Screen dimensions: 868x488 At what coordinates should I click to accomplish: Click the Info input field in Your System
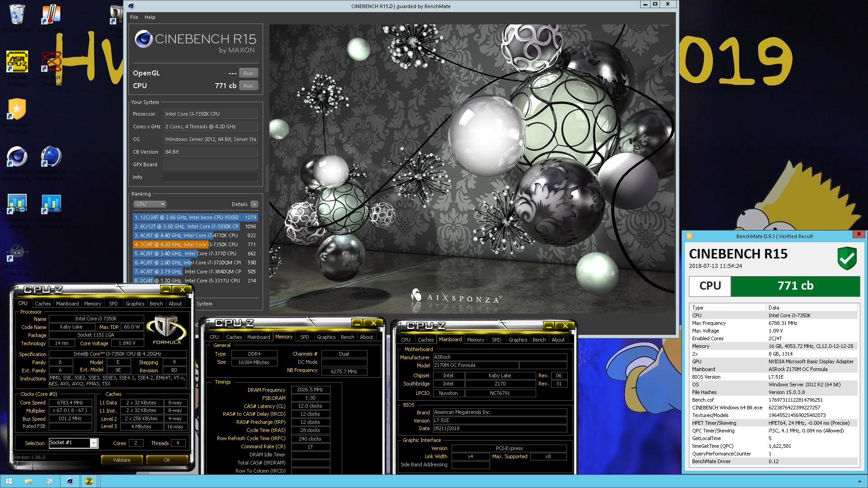211,177
